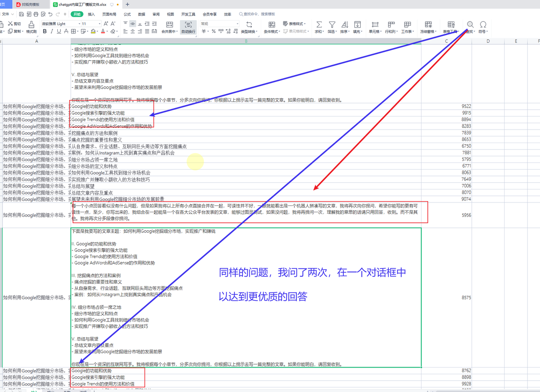Select the cell containing 9522
Screen dimensions: 540x392
click(446, 106)
